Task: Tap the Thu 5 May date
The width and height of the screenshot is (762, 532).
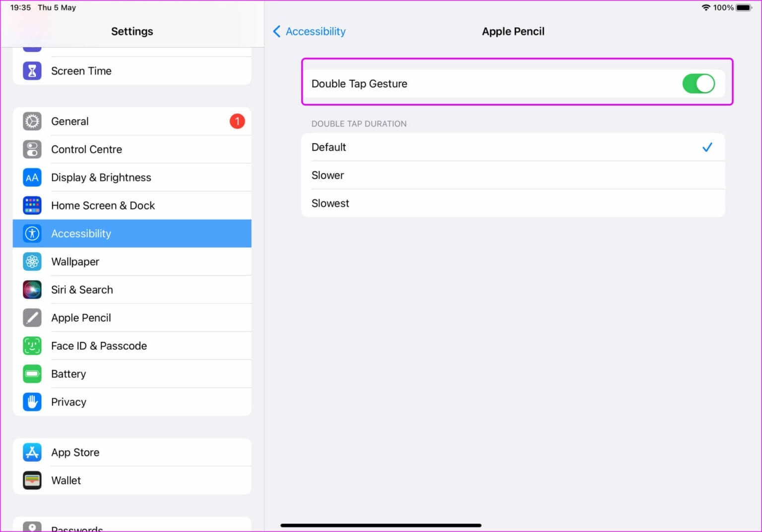Action: pyautogui.click(x=57, y=7)
